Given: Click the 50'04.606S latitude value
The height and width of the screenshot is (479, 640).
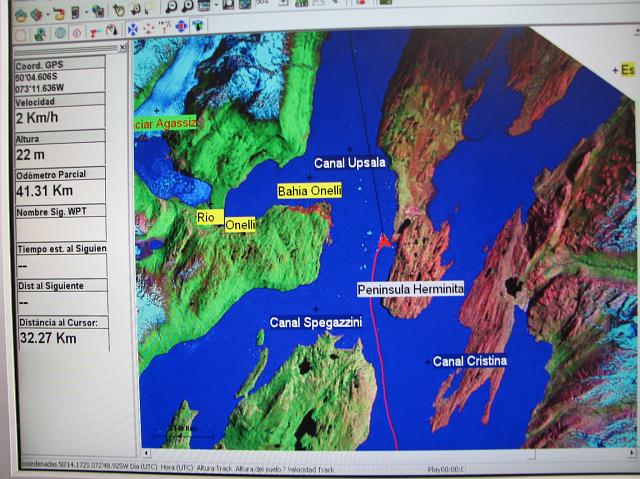Looking at the screenshot, I should tap(36, 77).
